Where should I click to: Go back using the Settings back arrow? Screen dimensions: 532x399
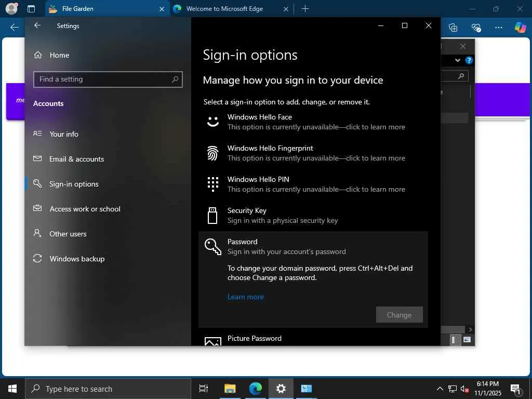coord(37,25)
